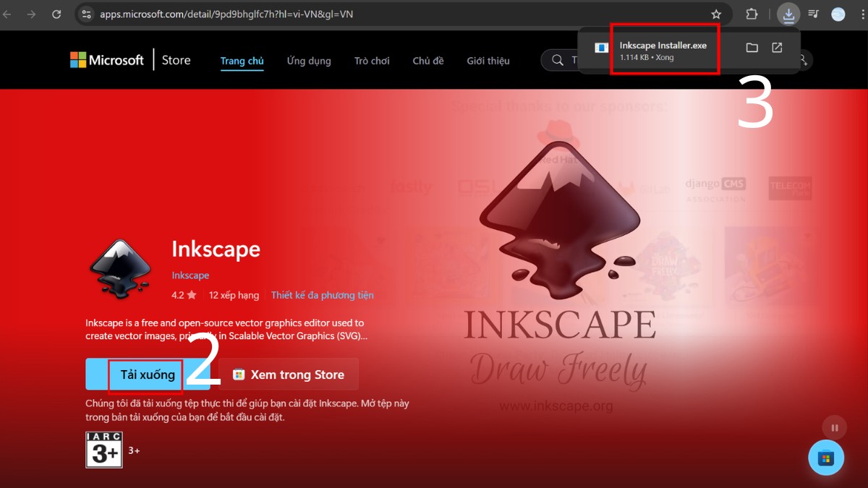The height and width of the screenshot is (488, 868).
Task: Open the Trò chơi section
Action: [x=372, y=61]
